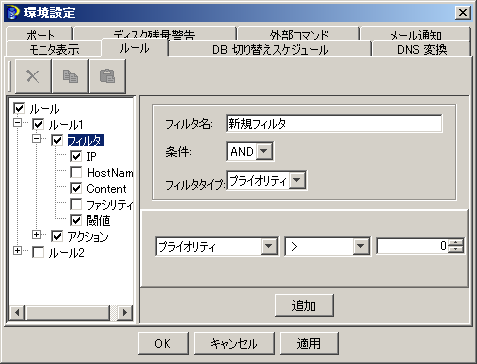477x364 pixels.
Task: Open the フィルタタイプ dropdown
Action: (x=297, y=180)
